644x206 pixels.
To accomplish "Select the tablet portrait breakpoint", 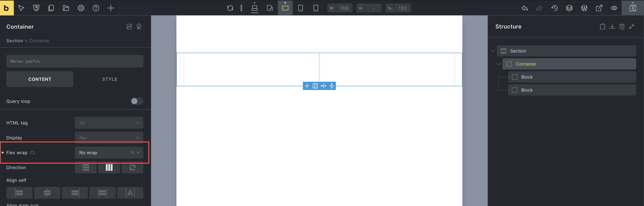I will (x=301, y=8).
